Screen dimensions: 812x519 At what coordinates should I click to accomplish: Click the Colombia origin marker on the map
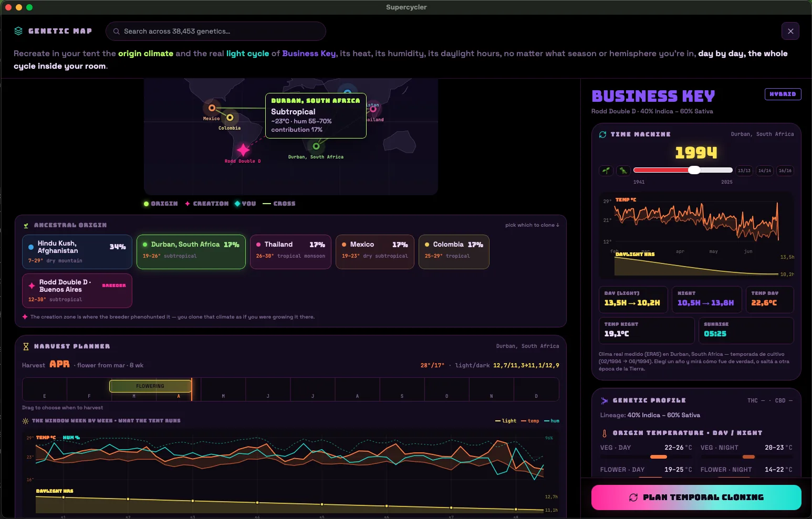coord(230,118)
